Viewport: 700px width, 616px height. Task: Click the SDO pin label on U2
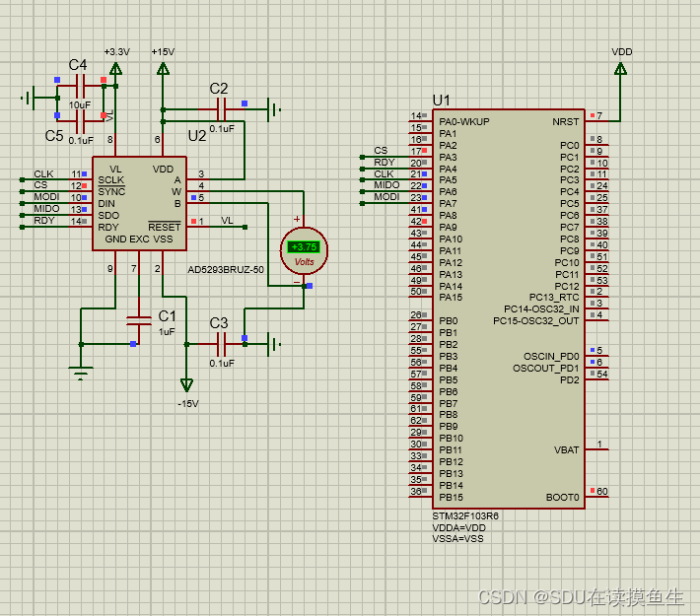(x=108, y=215)
